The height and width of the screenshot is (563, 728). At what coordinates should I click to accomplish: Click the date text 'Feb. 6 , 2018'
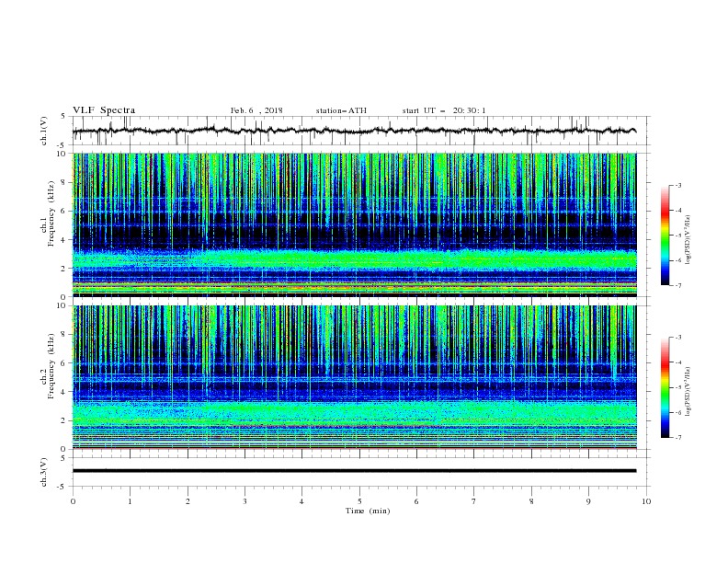point(256,110)
